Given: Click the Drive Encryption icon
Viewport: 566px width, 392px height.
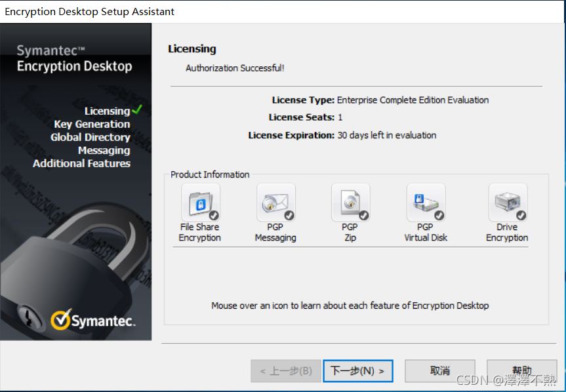Looking at the screenshot, I should (508, 203).
